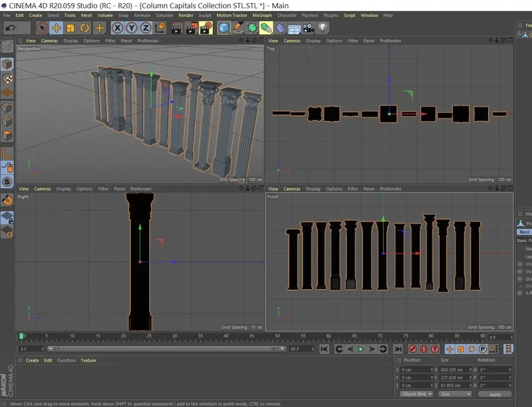Toggle the X axis lock
This screenshot has width=532, height=407.
(117, 28)
